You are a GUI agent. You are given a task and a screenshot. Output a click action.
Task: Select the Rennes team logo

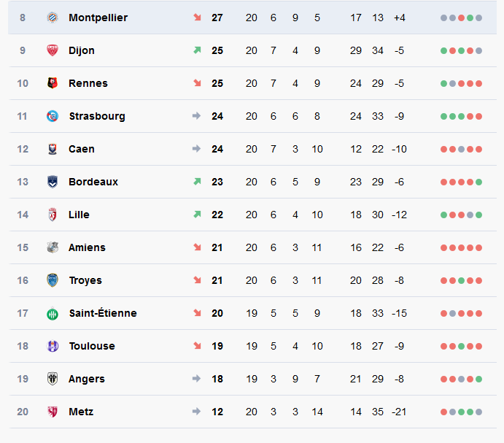point(53,83)
